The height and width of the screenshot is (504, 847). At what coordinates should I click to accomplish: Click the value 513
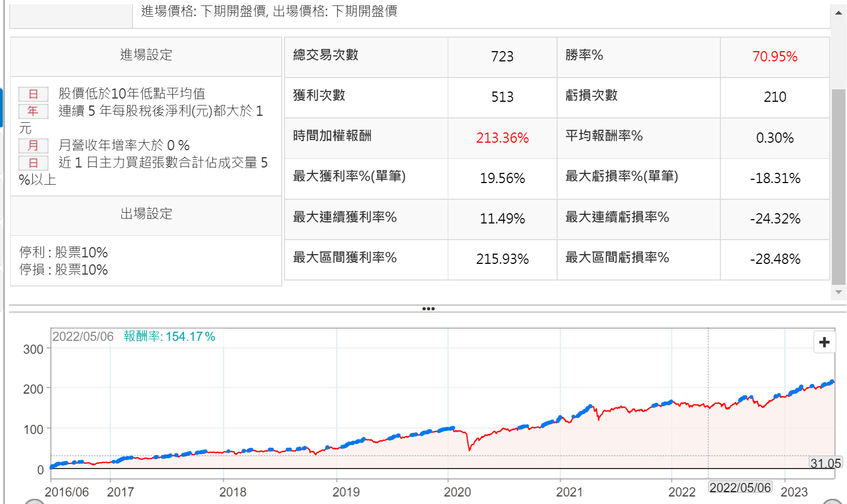502,97
